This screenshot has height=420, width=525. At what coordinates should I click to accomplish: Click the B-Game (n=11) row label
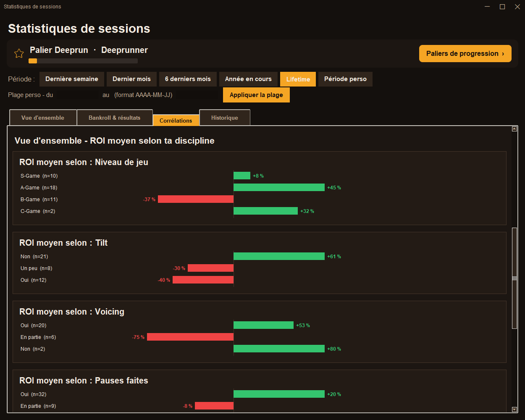39,199
